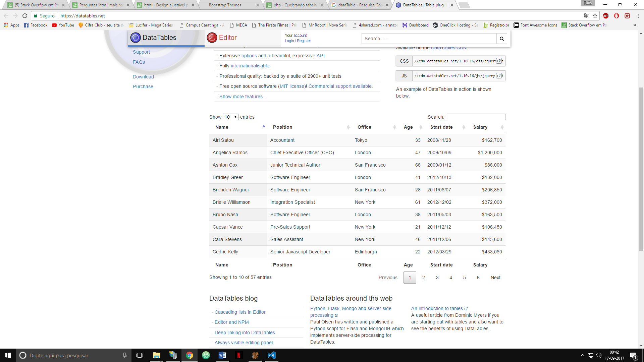Switch to the html - Design ajustável tab
The image size is (644, 362).
166,5
